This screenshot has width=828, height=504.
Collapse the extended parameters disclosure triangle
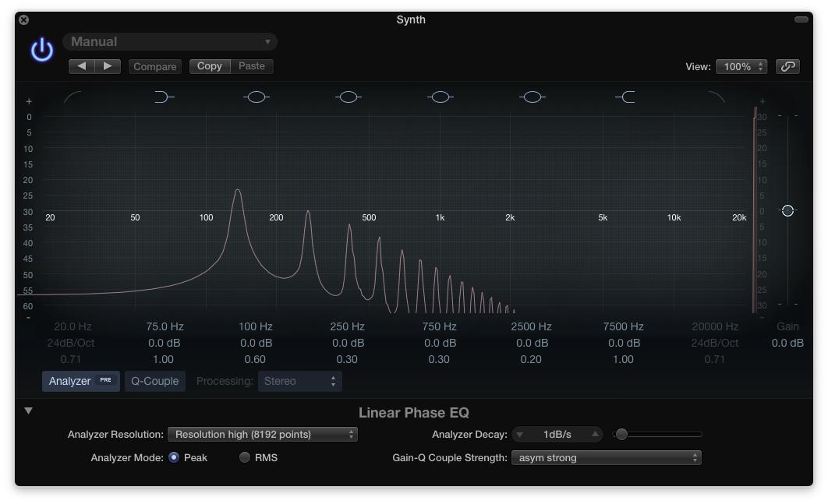pos(29,411)
